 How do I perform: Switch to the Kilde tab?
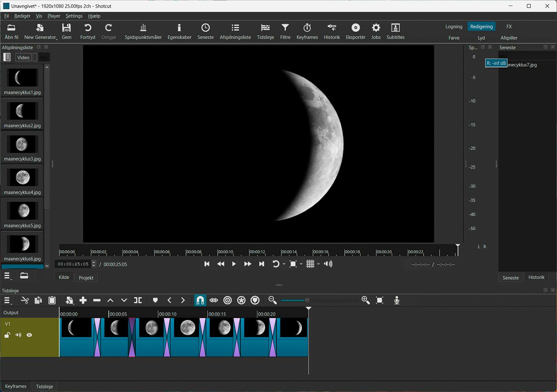pos(63,277)
